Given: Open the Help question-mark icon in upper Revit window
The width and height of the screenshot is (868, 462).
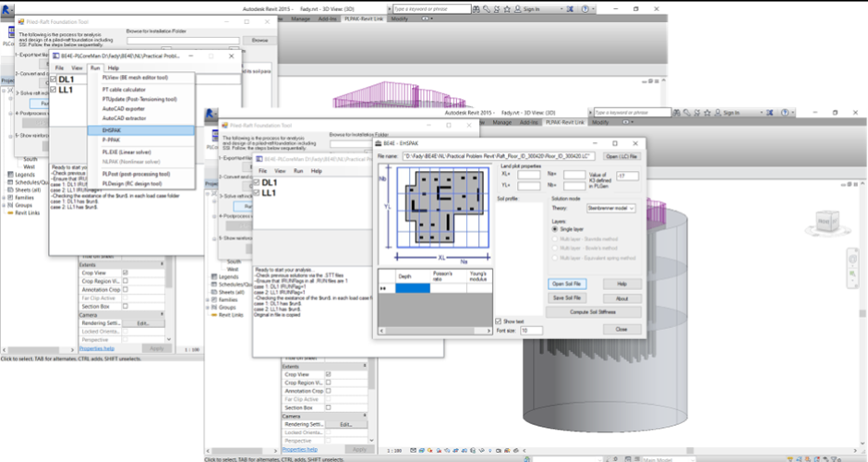Looking at the screenshot, I should [585, 9].
